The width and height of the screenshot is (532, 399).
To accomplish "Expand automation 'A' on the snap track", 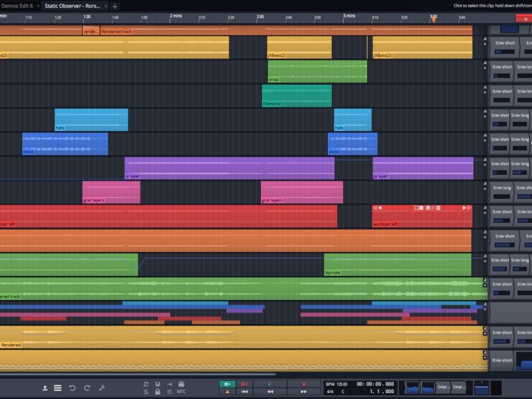I will point(485,64).
